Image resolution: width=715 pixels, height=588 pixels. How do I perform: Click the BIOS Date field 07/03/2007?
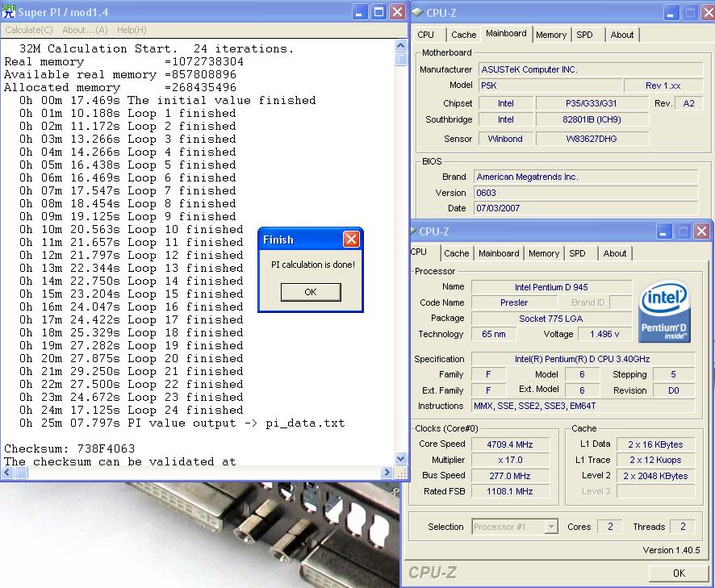[586, 208]
